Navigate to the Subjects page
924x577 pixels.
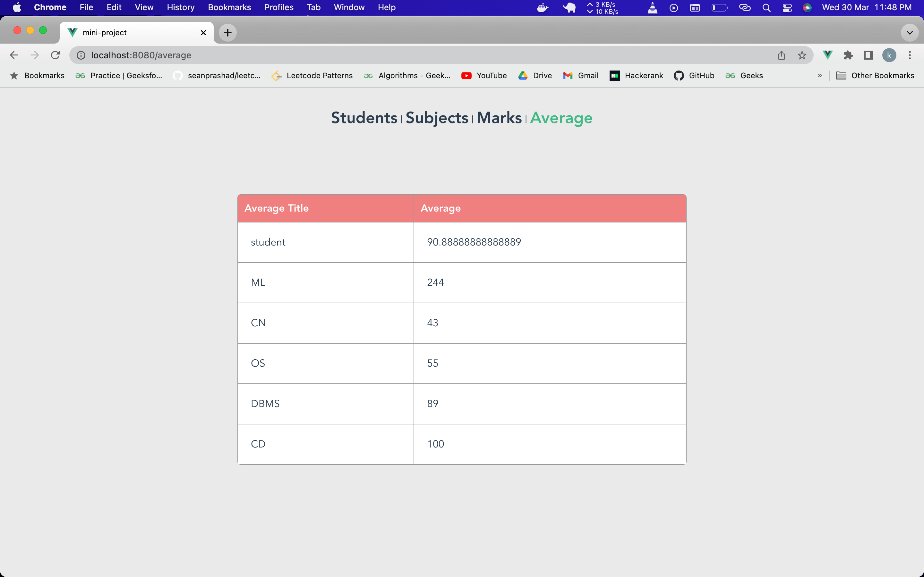point(436,118)
